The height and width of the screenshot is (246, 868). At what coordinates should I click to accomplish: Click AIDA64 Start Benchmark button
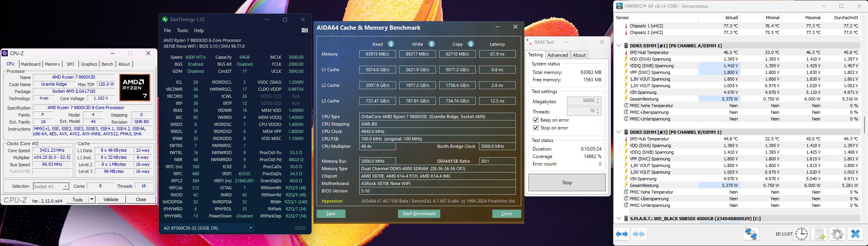pyautogui.click(x=419, y=214)
